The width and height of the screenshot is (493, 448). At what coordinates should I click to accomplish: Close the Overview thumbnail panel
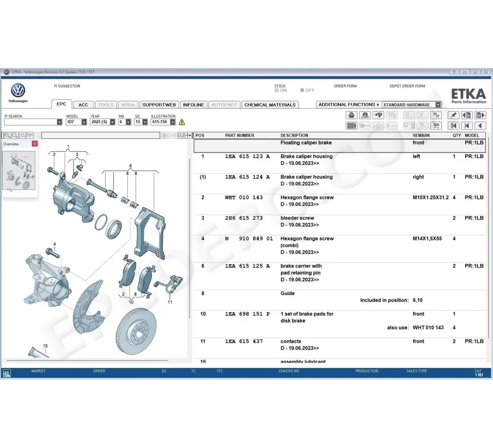(x=35, y=144)
